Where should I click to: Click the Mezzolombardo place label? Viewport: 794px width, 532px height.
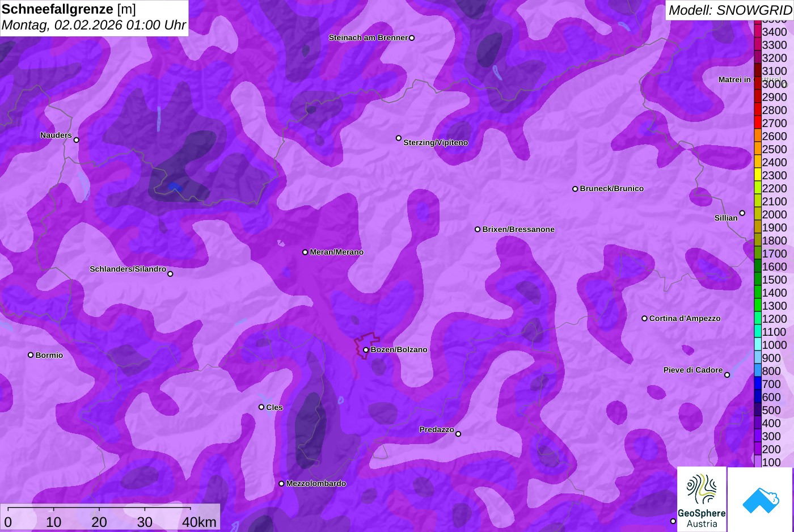[x=316, y=483]
